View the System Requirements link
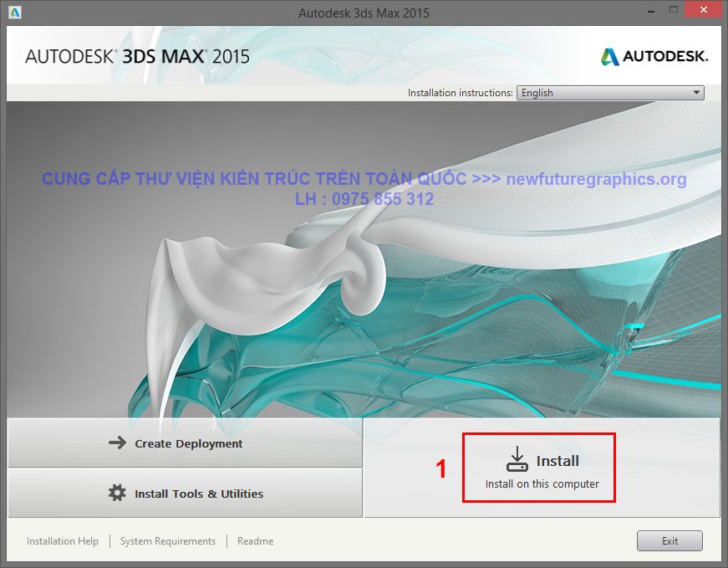 click(x=168, y=541)
